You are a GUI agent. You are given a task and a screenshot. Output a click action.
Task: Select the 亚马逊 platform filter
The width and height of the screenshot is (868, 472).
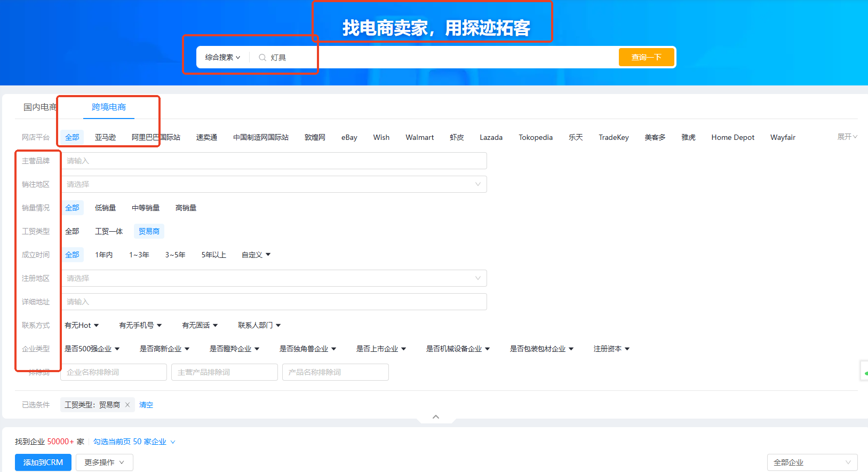point(105,137)
